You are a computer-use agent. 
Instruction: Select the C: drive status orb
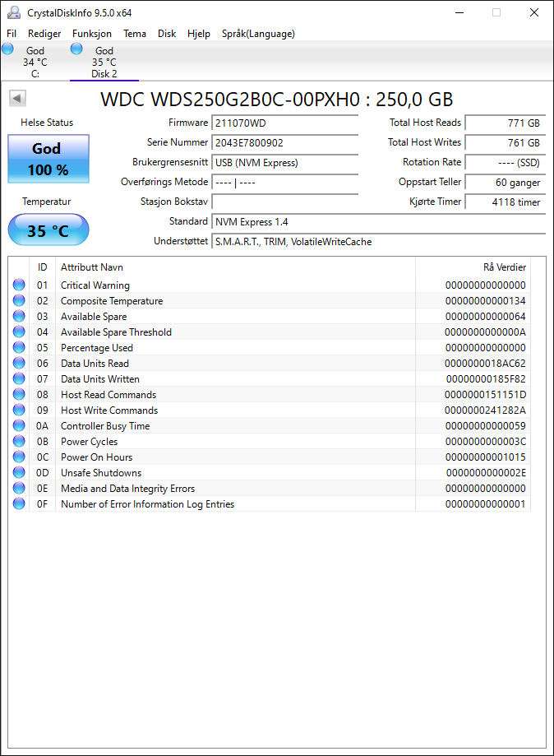(x=7, y=49)
